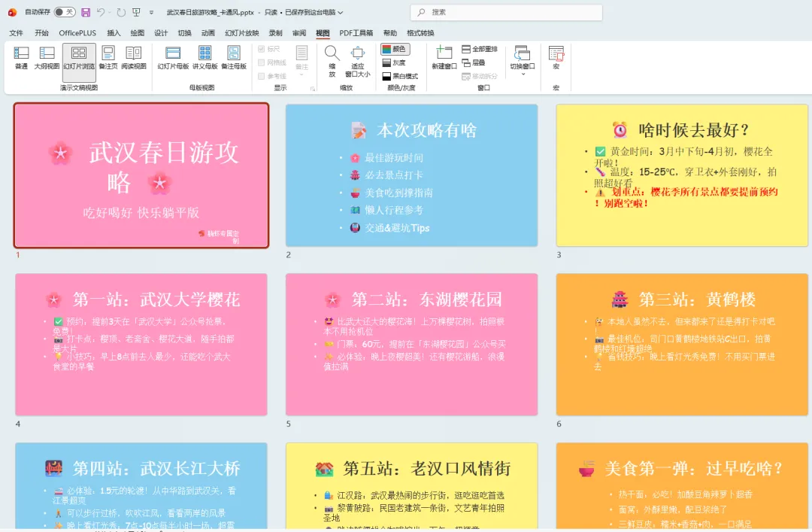Click 移动拆分 move split
This screenshot has width=812, height=532.
pyautogui.click(x=480, y=76)
